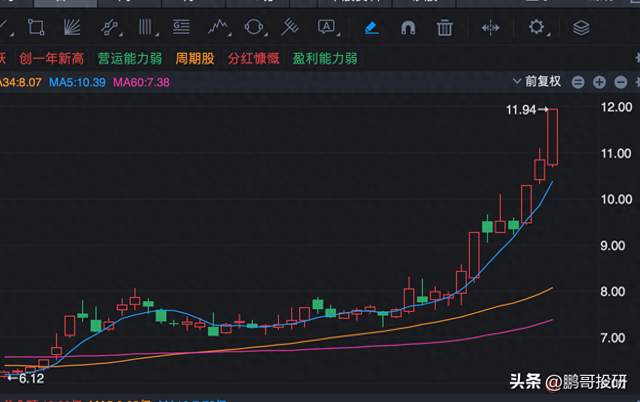The image size is (640, 402).
Task: Open chart settings gear icon
Action: (538, 27)
